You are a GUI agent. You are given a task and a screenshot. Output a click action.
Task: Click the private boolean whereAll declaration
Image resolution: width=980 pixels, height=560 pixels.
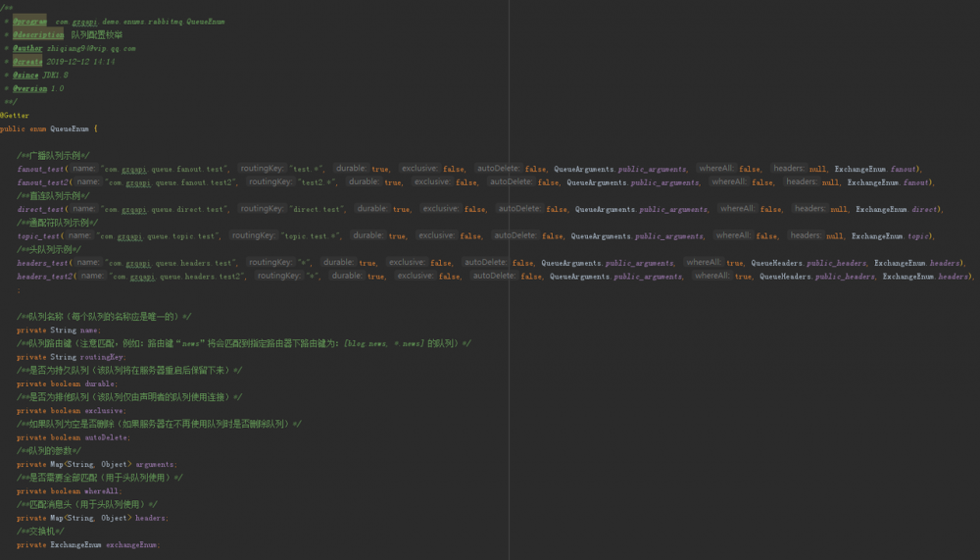click(70, 491)
